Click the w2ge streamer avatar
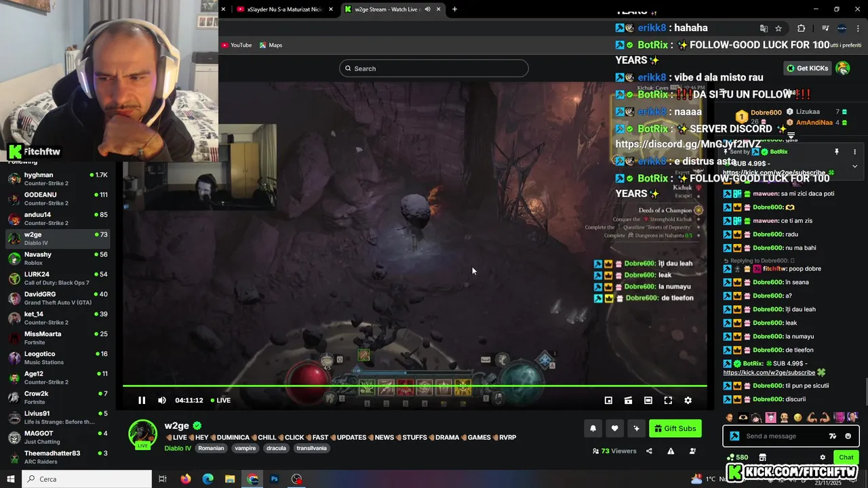Screen dimensions: 868x488 [x=143, y=434]
